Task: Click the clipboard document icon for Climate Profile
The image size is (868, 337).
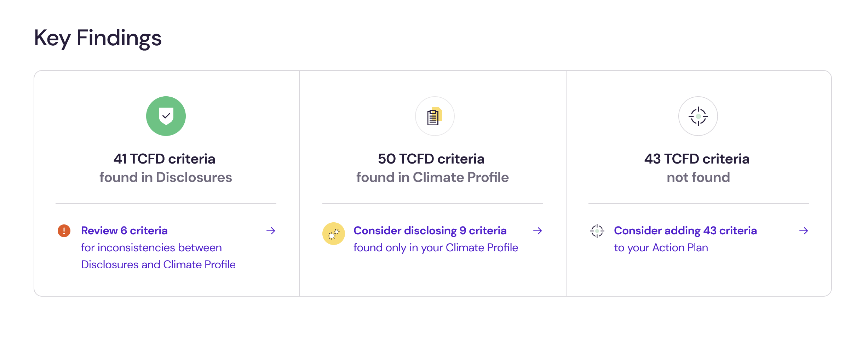Action: point(435,116)
